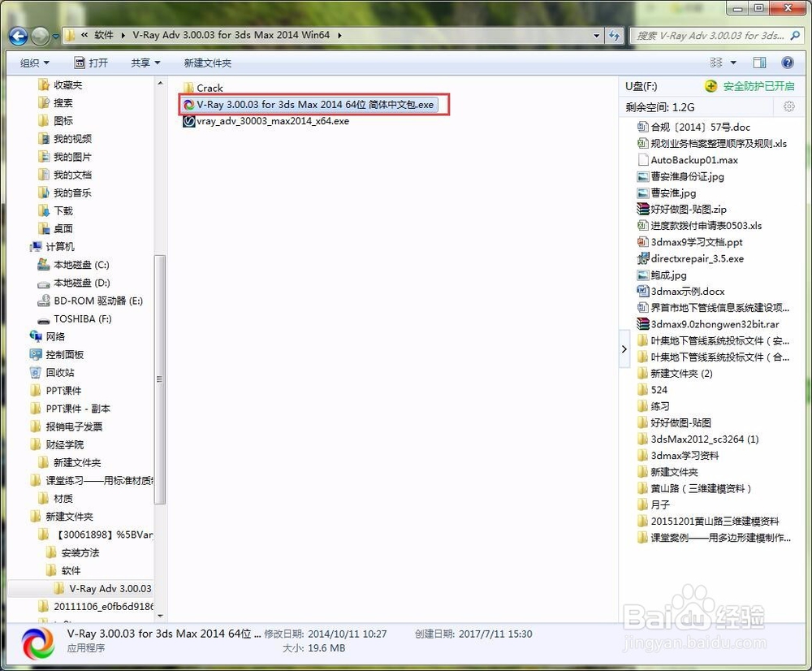812x671 pixels.
Task: Open TOSHIBA (F:) drive
Action: [x=74, y=318]
